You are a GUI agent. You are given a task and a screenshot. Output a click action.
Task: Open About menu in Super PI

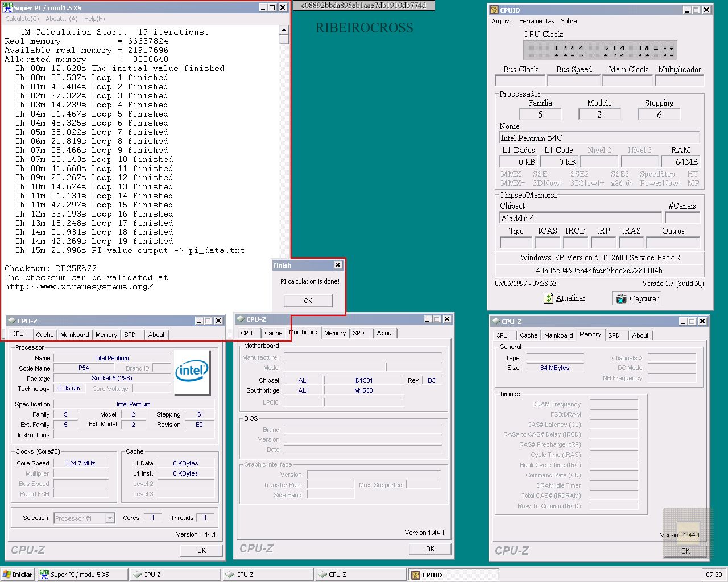tap(61, 19)
